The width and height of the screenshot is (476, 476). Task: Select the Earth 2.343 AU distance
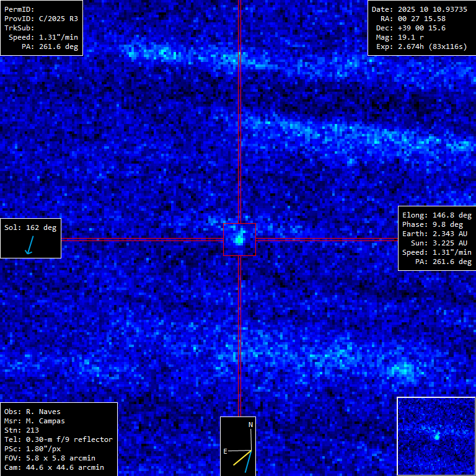coord(437,234)
